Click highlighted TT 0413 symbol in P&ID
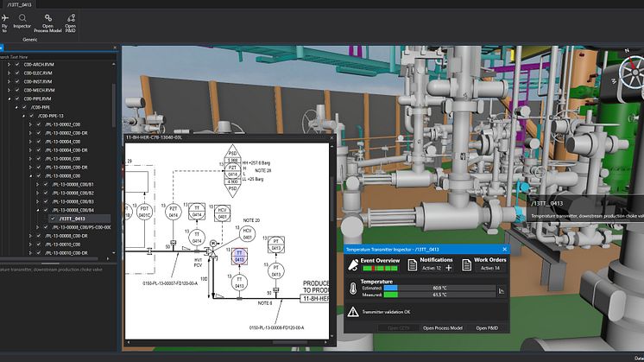 [x=239, y=256]
